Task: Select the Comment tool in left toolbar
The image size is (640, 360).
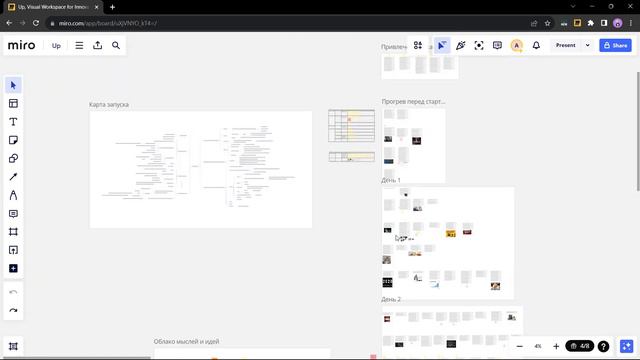Action: point(13,213)
